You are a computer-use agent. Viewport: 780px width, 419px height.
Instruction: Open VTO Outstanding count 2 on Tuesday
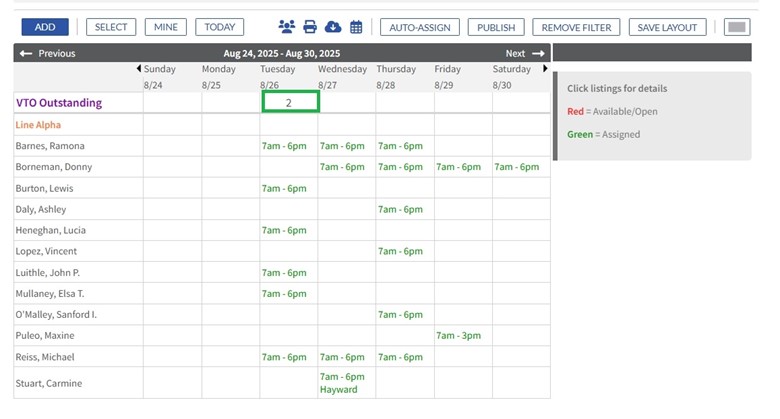[x=290, y=102]
